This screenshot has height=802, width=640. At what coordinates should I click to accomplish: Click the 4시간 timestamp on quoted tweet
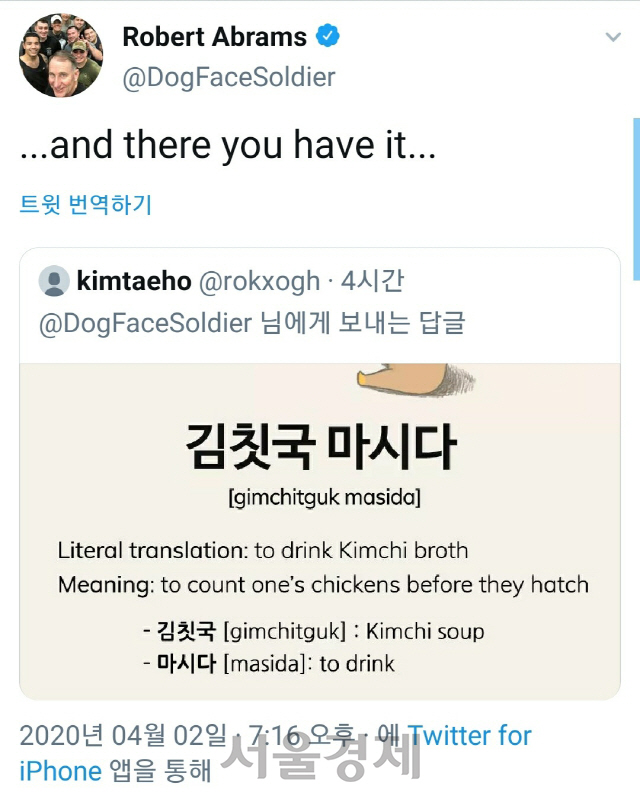click(372, 281)
